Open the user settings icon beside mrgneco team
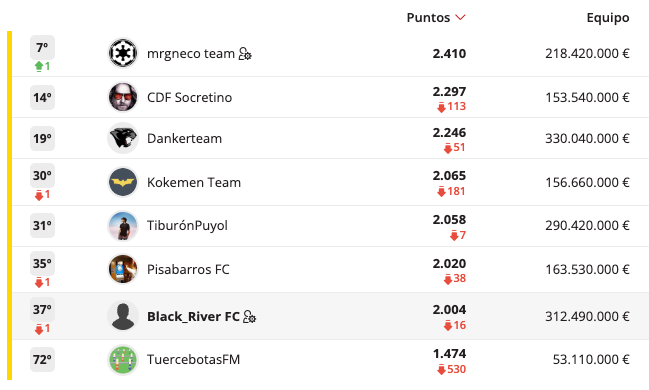The width and height of the screenshot is (649, 390). [x=245, y=54]
